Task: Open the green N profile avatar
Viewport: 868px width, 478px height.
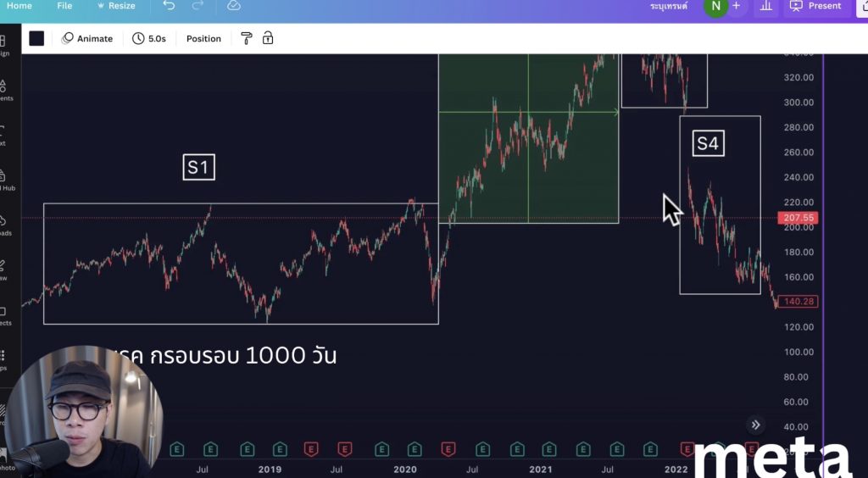Action: pos(715,6)
